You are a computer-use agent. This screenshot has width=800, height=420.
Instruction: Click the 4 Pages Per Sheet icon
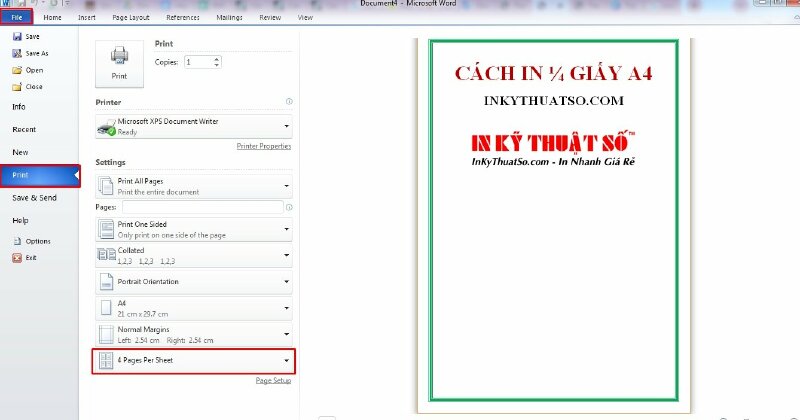point(106,360)
